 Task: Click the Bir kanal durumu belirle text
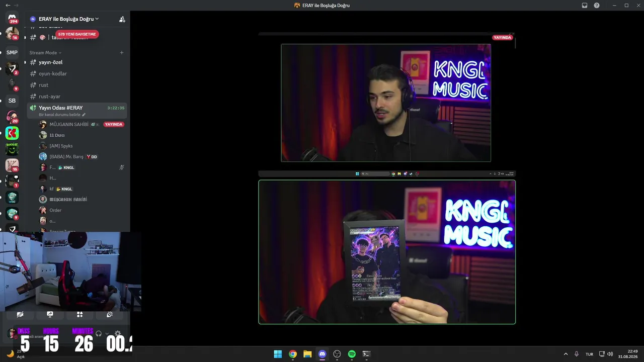tap(59, 115)
